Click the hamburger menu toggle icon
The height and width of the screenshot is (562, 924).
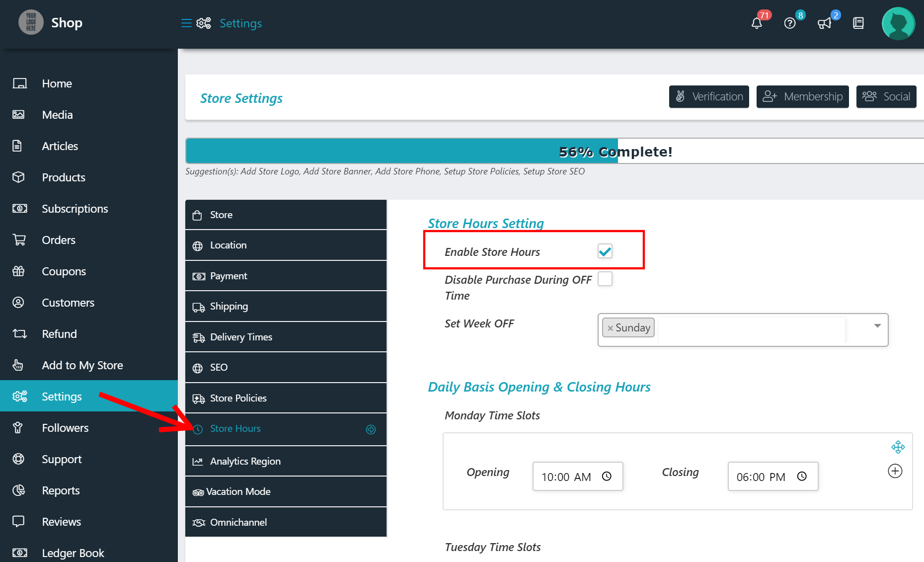coord(186,23)
